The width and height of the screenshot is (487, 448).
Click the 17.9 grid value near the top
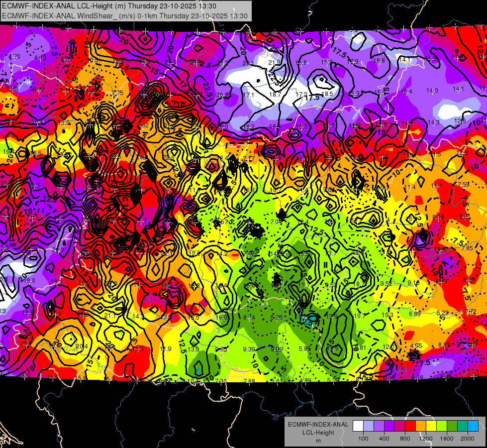click(353, 62)
